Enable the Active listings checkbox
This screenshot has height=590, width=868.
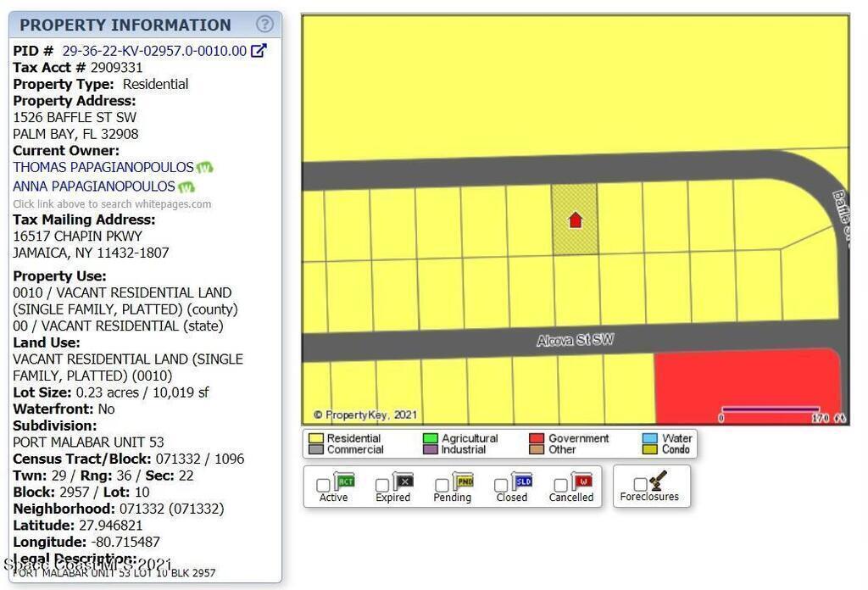pos(323,486)
